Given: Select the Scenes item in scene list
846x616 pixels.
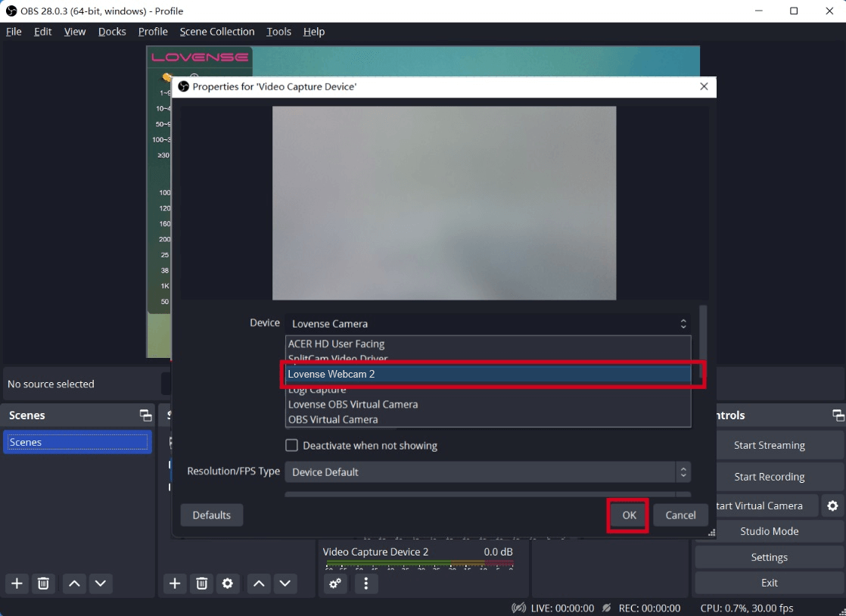Looking at the screenshot, I should tap(77, 443).
